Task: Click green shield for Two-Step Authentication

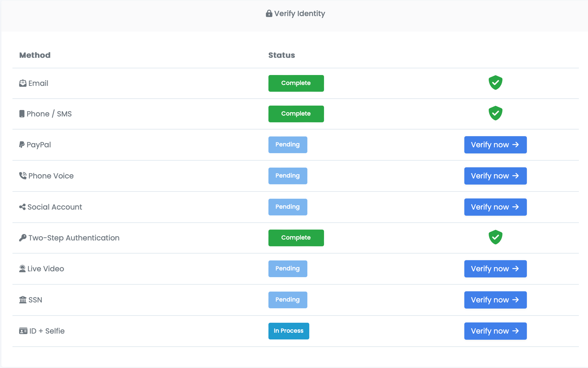Action: click(x=495, y=237)
